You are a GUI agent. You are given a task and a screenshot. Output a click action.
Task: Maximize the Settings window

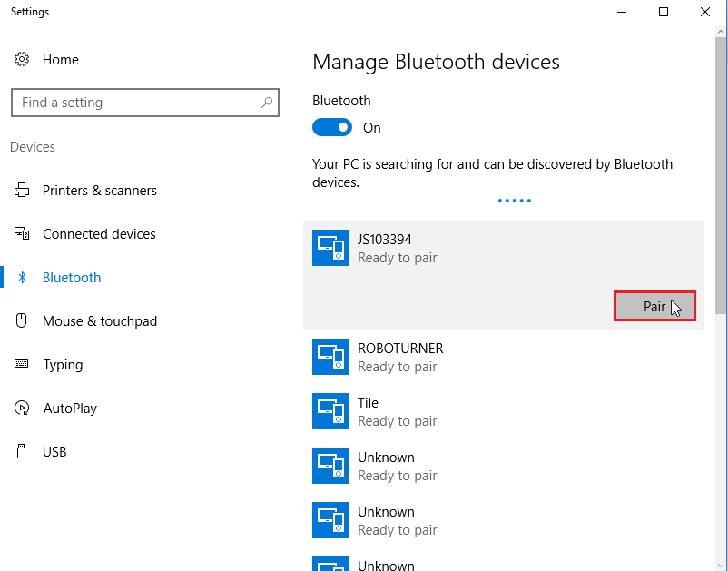click(x=664, y=12)
